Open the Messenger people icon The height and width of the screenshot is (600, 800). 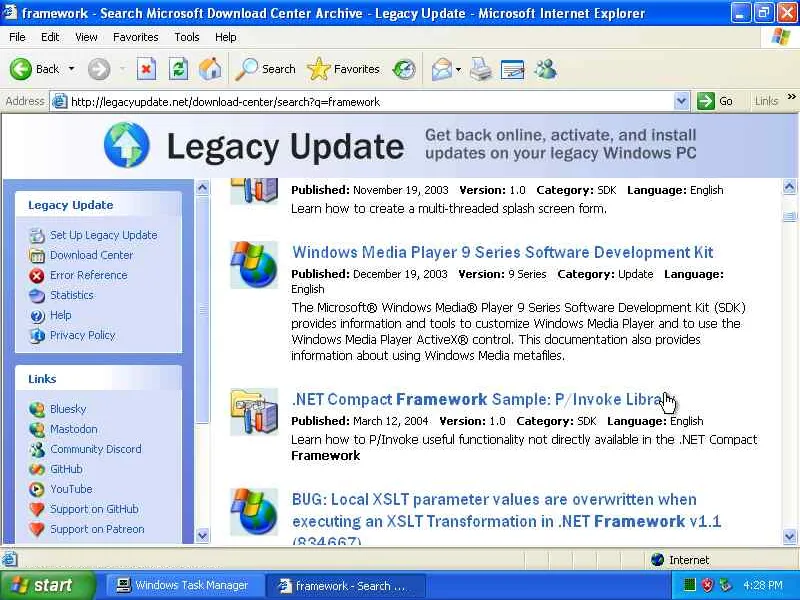(545, 69)
